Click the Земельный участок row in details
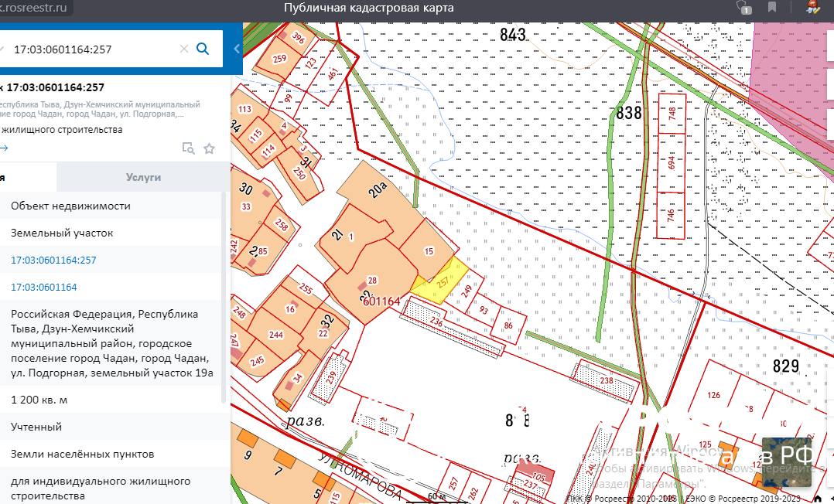The image size is (834, 504). [62, 233]
